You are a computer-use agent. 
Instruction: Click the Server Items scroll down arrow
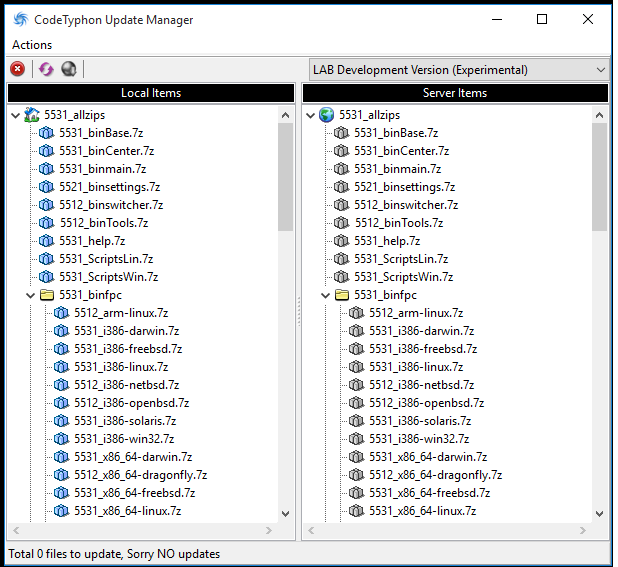pyautogui.click(x=599, y=514)
